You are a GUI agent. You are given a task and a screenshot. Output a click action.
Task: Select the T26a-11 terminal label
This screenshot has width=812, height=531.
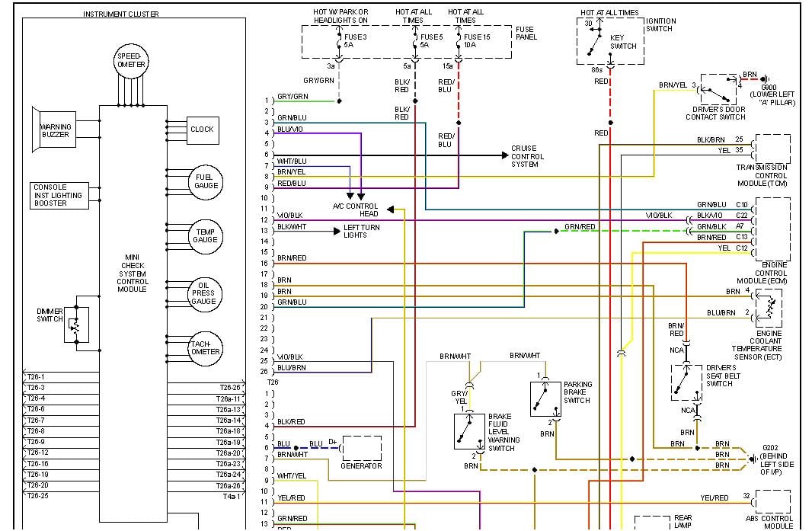coord(229,399)
